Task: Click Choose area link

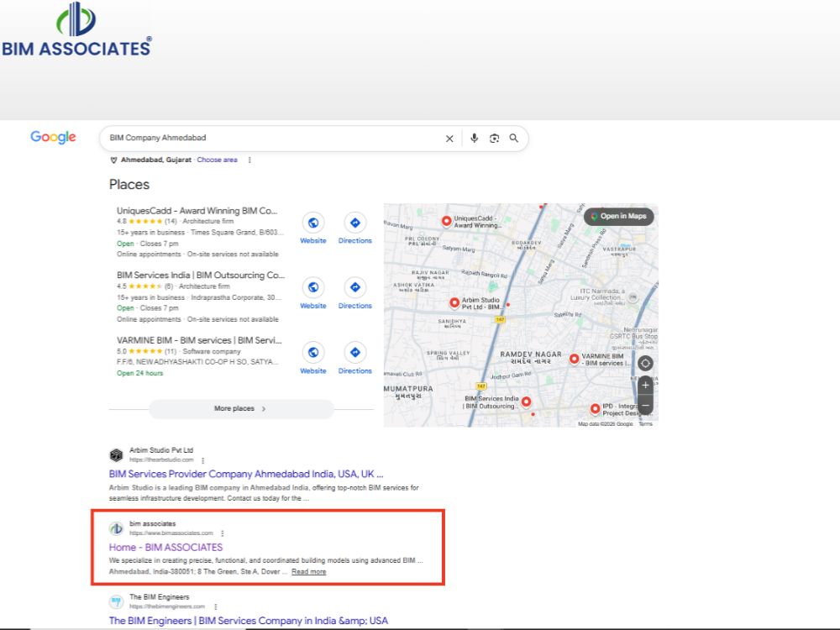Action: [x=217, y=160]
